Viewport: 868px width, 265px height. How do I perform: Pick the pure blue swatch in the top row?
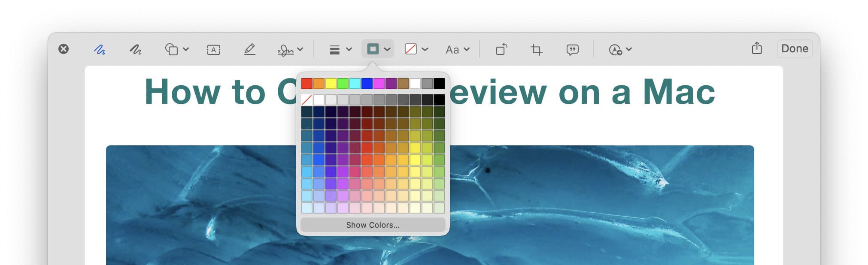tap(367, 83)
